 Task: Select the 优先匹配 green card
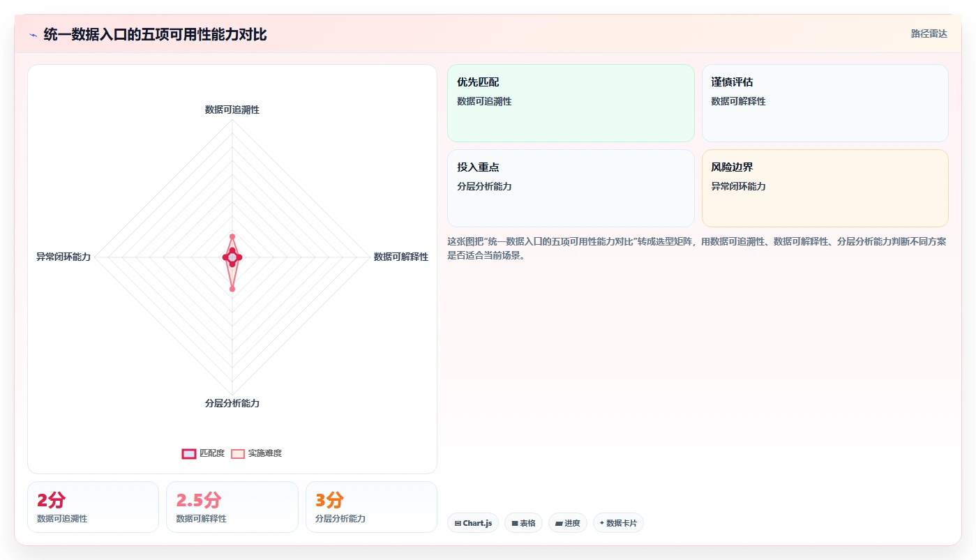tap(571, 103)
